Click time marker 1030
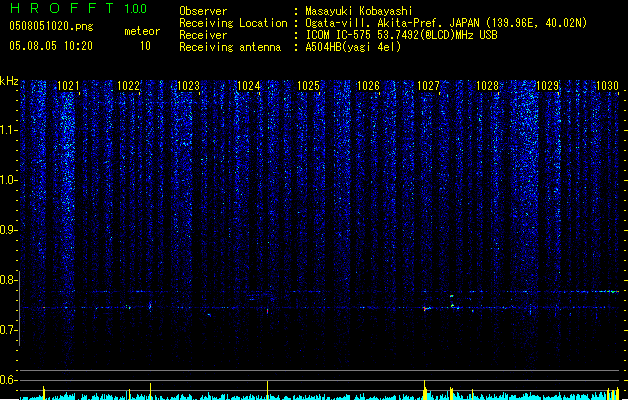The image size is (629, 400). (x=607, y=86)
